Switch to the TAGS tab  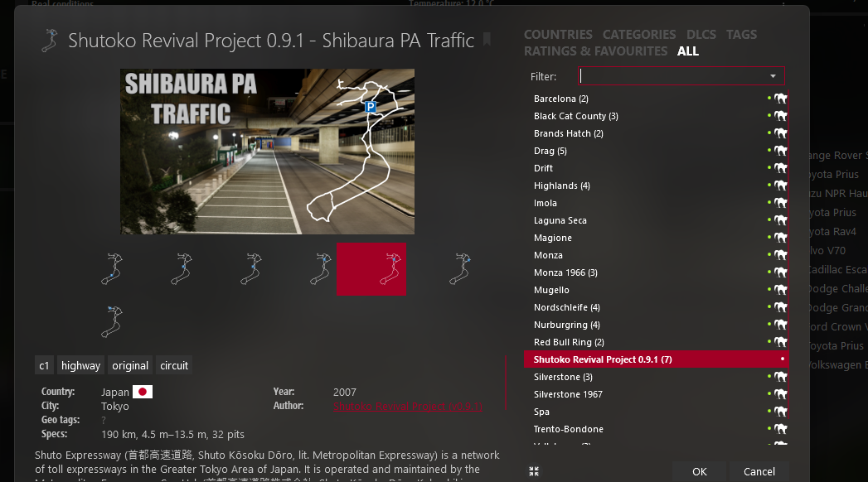click(741, 34)
